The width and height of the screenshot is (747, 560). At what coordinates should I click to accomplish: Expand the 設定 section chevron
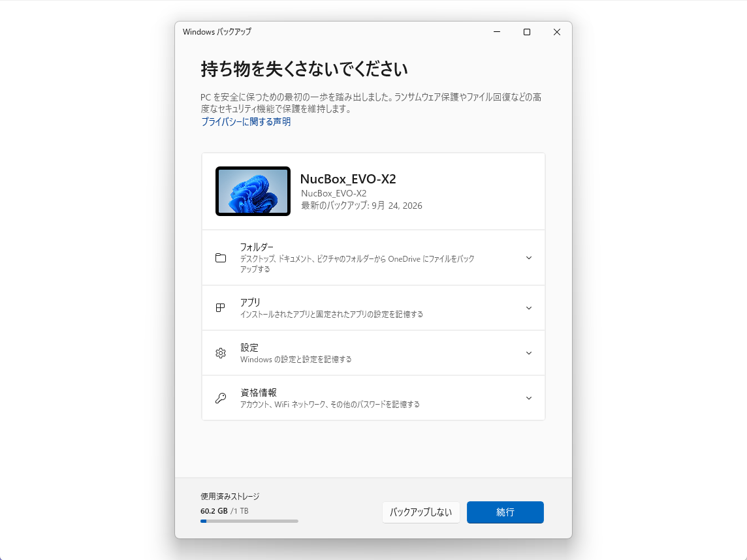point(529,353)
